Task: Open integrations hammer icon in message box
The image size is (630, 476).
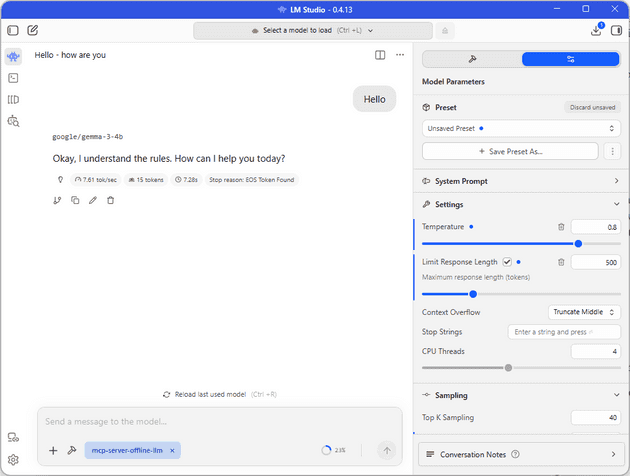Action: coord(72,450)
